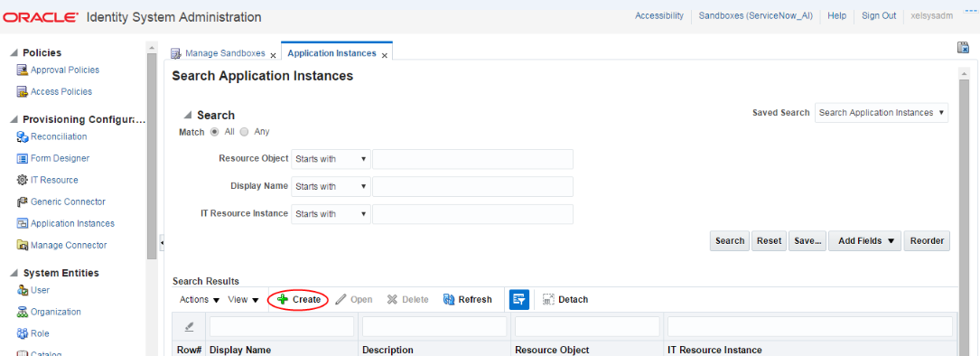Click the Reconciliation icon

pos(22,136)
